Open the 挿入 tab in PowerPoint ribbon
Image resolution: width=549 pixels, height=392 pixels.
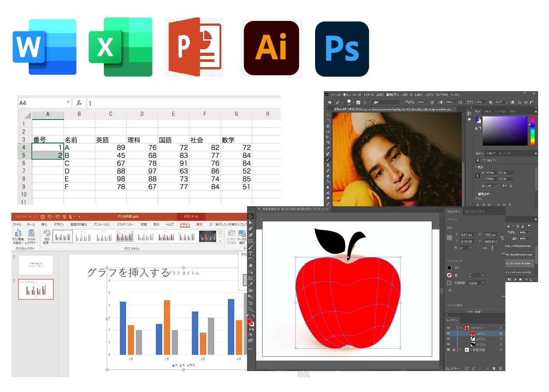44,225
